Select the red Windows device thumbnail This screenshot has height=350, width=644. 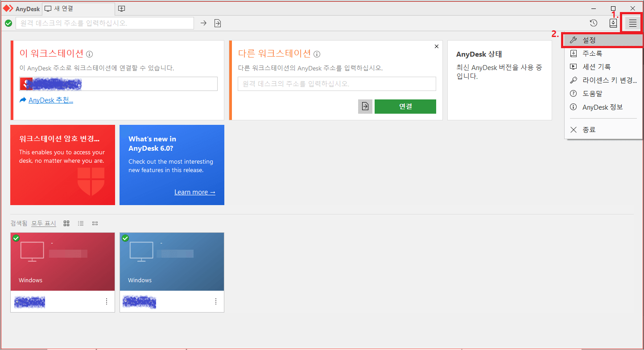tap(62, 261)
